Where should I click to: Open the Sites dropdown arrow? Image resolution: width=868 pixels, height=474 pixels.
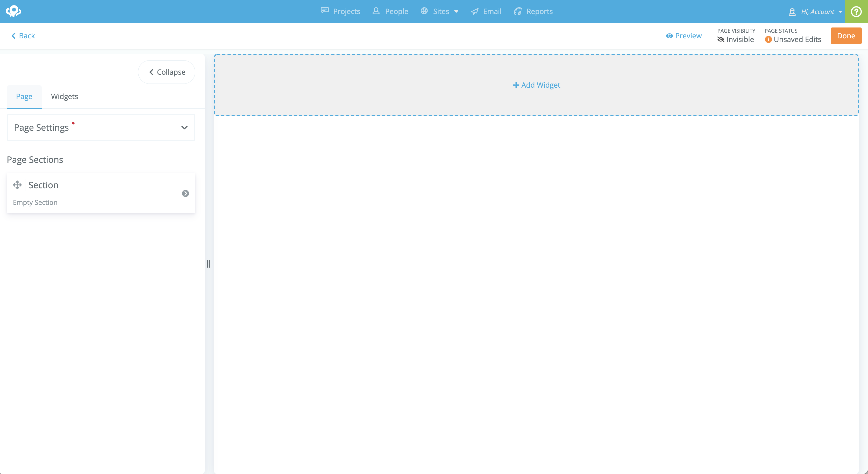coord(456,12)
